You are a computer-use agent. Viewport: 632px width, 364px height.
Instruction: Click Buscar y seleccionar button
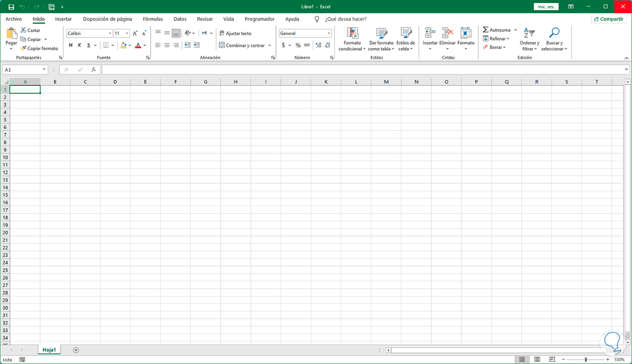(x=554, y=39)
